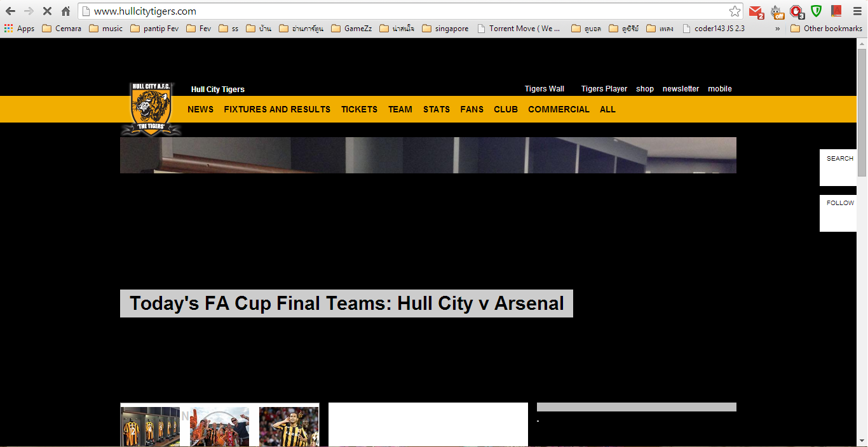Viewport: 868px width, 447px height.
Task: Open the red ad blocker extension icon
Action: [x=797, y=11]
